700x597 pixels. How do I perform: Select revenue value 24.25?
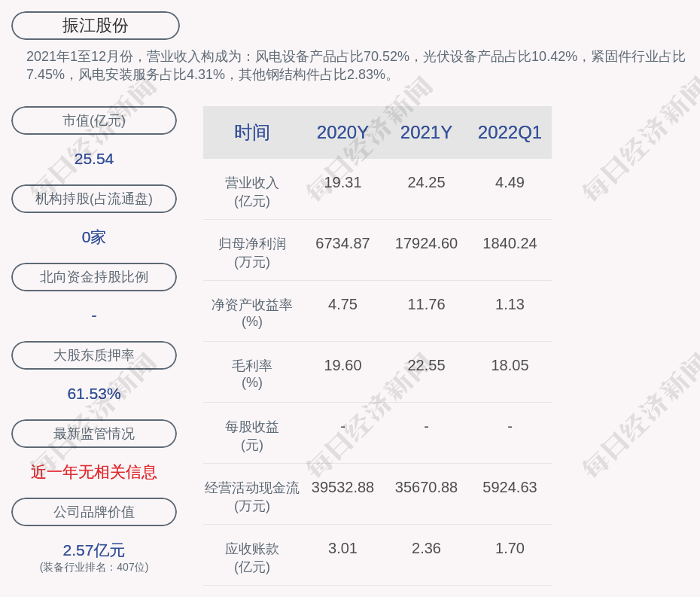coord(426,183)
